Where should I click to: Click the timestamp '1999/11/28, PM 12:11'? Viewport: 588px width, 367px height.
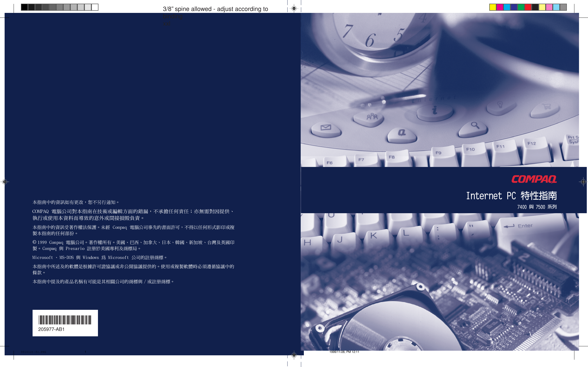tap(344, 352)
